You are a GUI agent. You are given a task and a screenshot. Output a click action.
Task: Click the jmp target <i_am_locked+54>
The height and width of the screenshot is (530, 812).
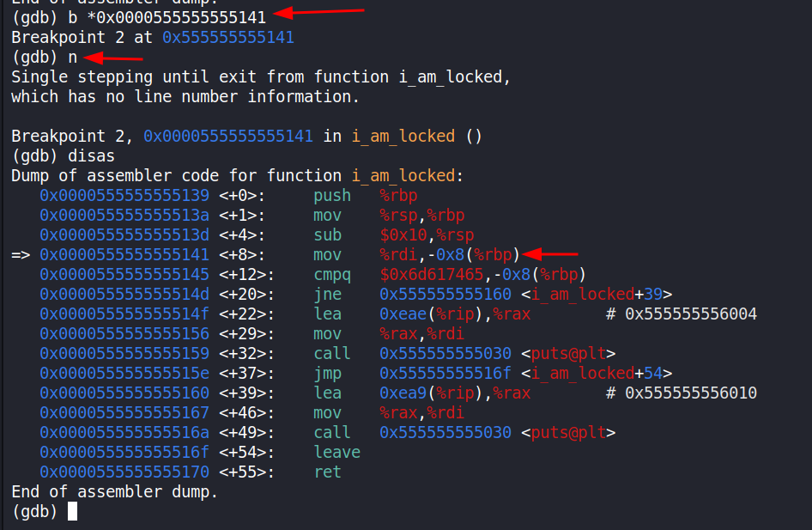coord(597,373)
